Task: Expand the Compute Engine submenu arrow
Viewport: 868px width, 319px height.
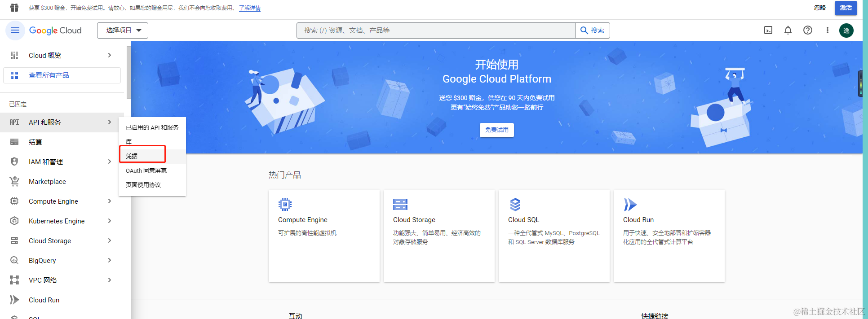Action: click(109, 201)
